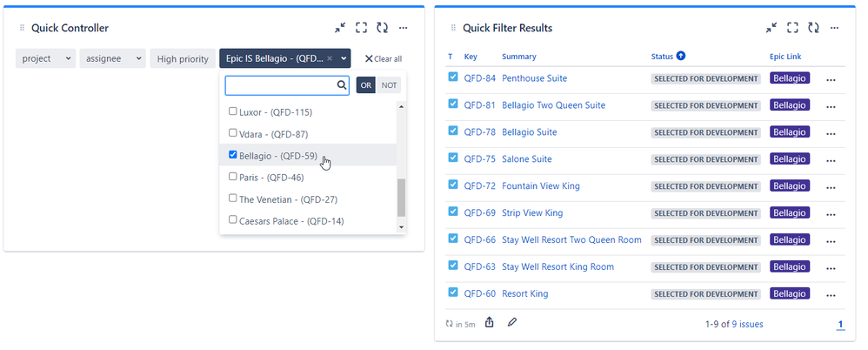Open the Penthouse Suite issue
The height and width of the screenshot is (350, 868).
(x=534, y=78)
